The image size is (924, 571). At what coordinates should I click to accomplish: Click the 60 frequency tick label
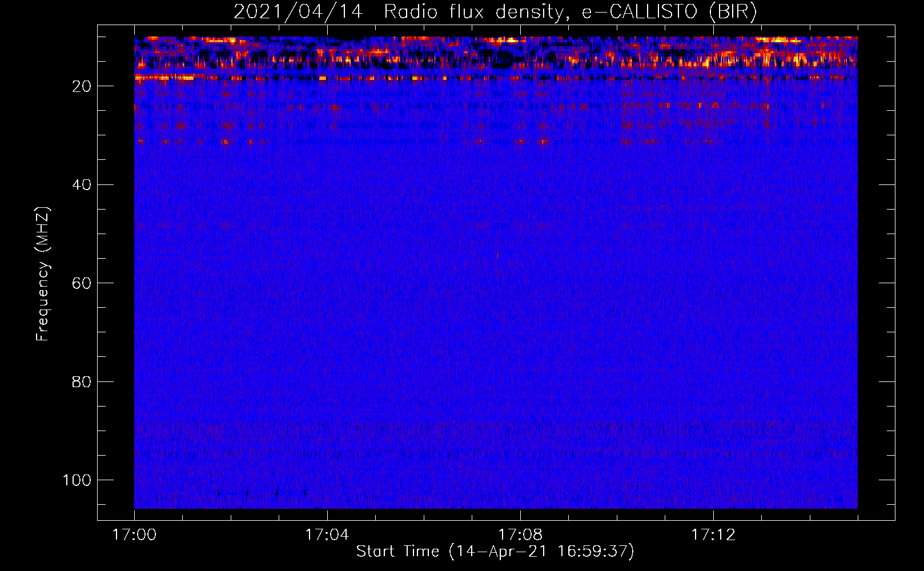82,283
